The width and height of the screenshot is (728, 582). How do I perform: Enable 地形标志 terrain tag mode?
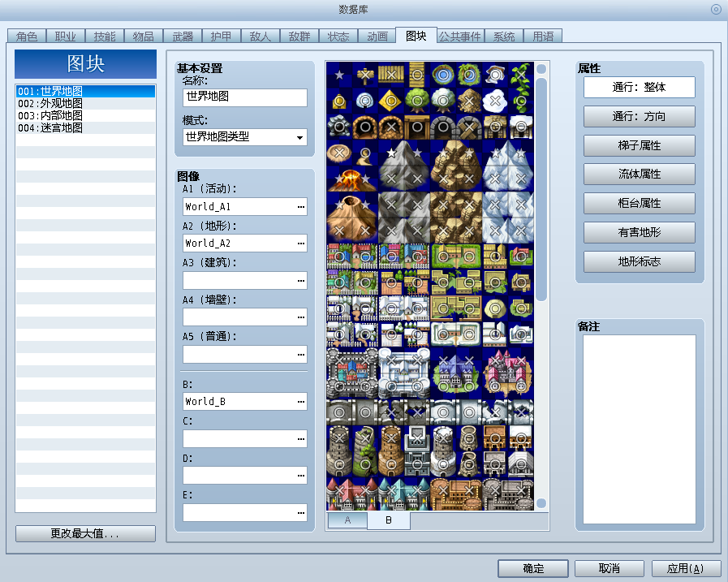(x=640, y=262)
